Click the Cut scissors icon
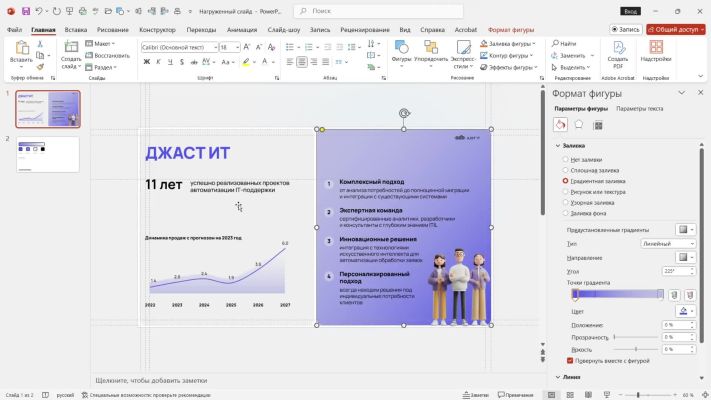This screenshot has height=400, width=711. coord(40,44)
